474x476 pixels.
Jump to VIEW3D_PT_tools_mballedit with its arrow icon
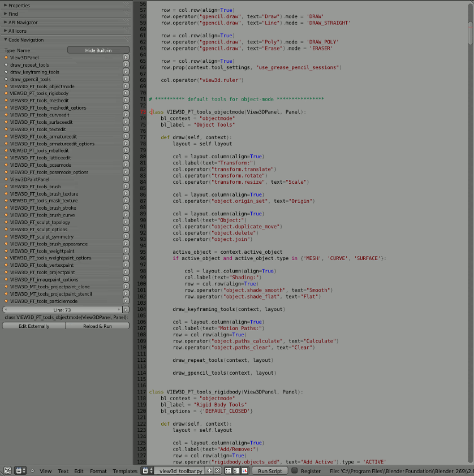[126, 150]
